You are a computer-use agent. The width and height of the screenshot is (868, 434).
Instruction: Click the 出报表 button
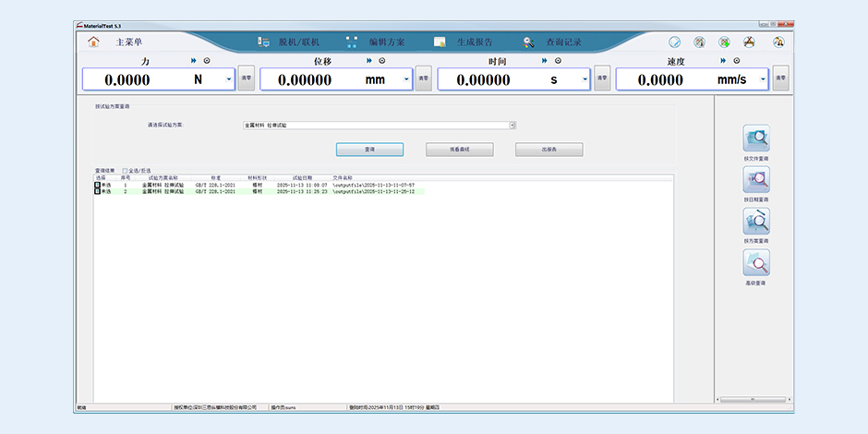point(549,149)
